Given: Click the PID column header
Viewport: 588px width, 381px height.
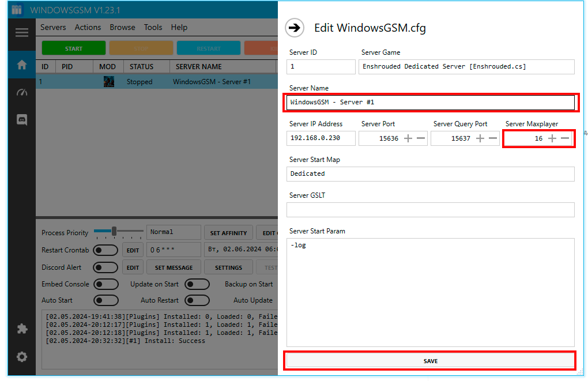Looking at the screenshot, I should tap(74, 67).
